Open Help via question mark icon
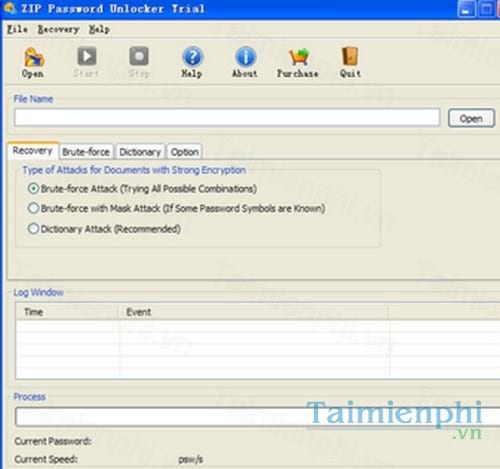500x469 pixels. pos(192,56)
